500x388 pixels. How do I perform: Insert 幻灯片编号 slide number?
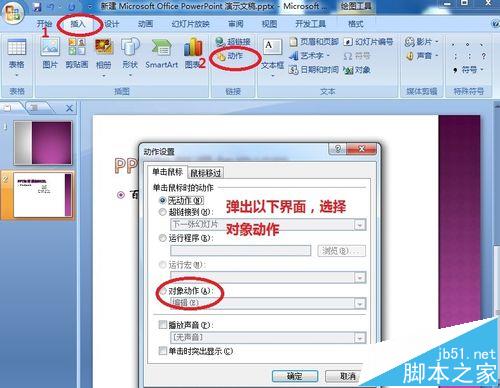(x=368, y=42)
